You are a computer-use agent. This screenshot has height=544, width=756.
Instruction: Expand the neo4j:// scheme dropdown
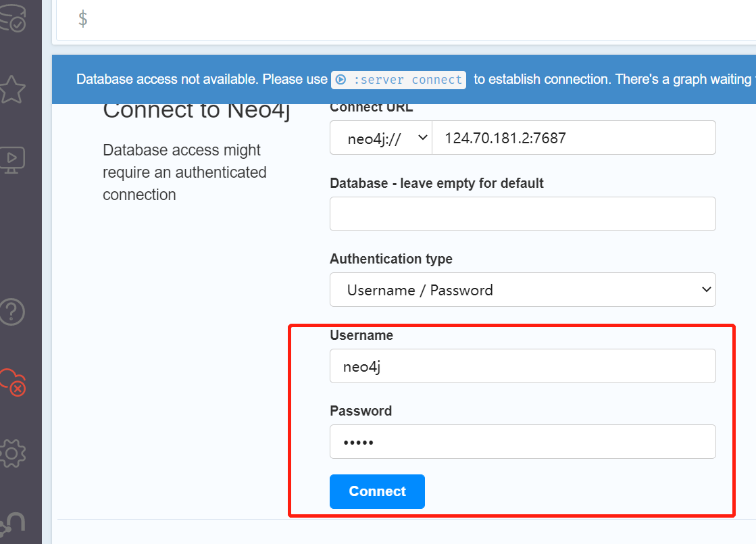[x=380, y=138]
